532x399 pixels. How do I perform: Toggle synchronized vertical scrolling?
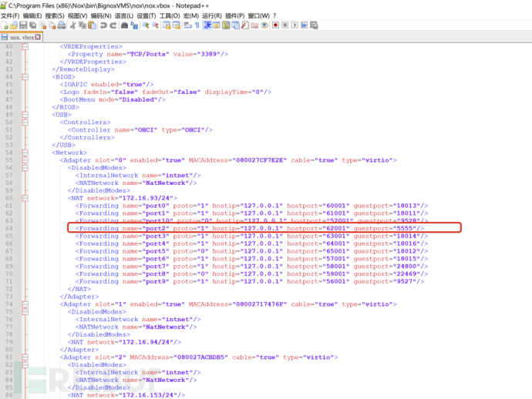tap(167, 25)
